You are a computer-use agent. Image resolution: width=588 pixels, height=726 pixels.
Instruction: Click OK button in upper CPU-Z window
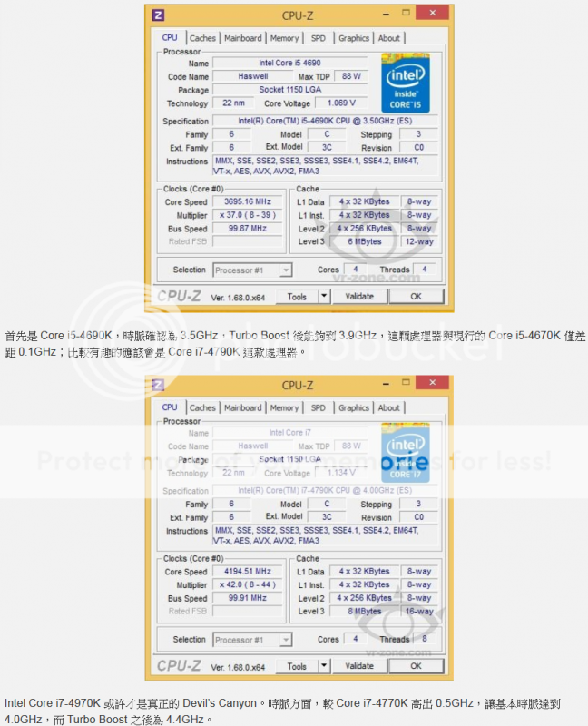(416, 297)
